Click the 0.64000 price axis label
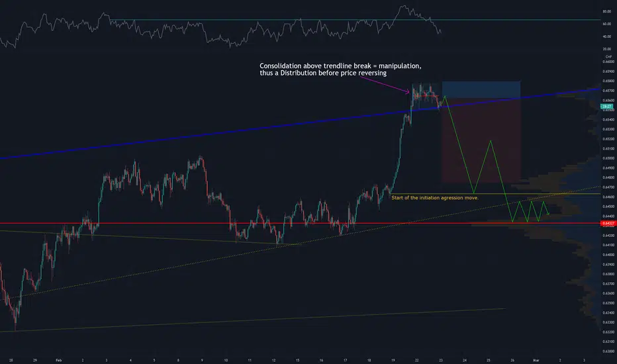Image resolution: width=617 pixels, height=364 pixels. click(608, 255)
